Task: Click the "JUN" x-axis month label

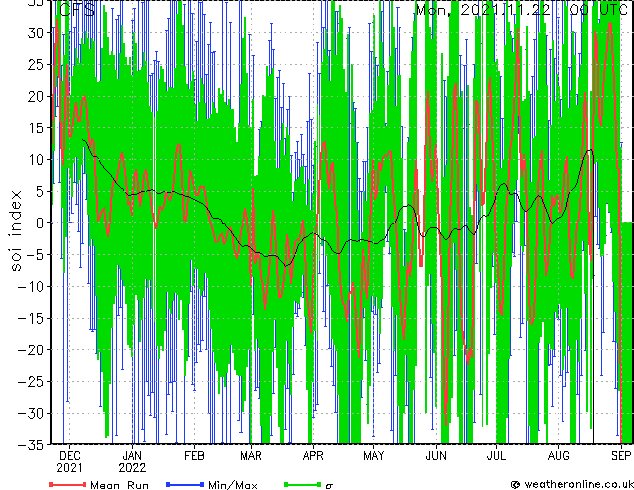Action: pyautogui.click(x=436, y=456)
